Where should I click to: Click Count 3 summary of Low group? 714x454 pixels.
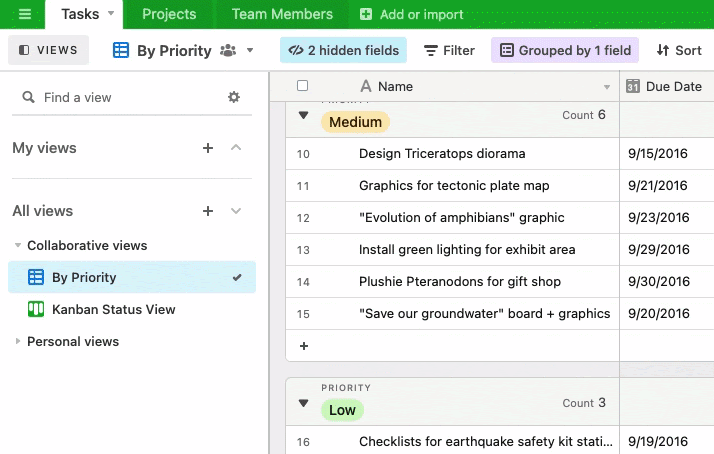pos(584,403)
